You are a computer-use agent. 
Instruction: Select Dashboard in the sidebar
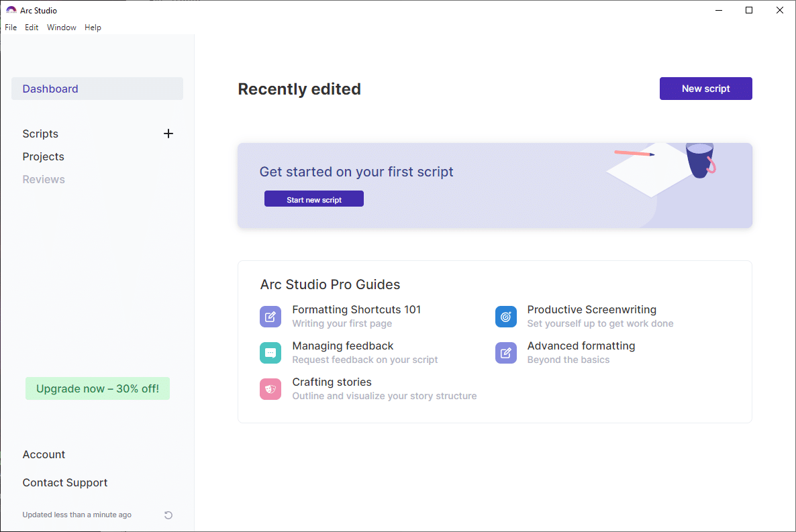pyautogui.click(x=50, y=88)
